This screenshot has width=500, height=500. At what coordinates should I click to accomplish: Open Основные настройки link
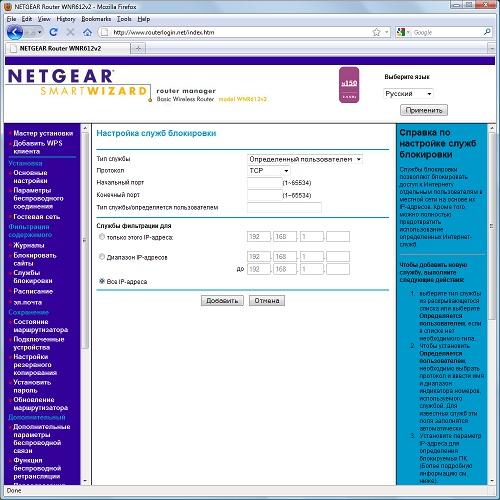click(x=30, y=177)
